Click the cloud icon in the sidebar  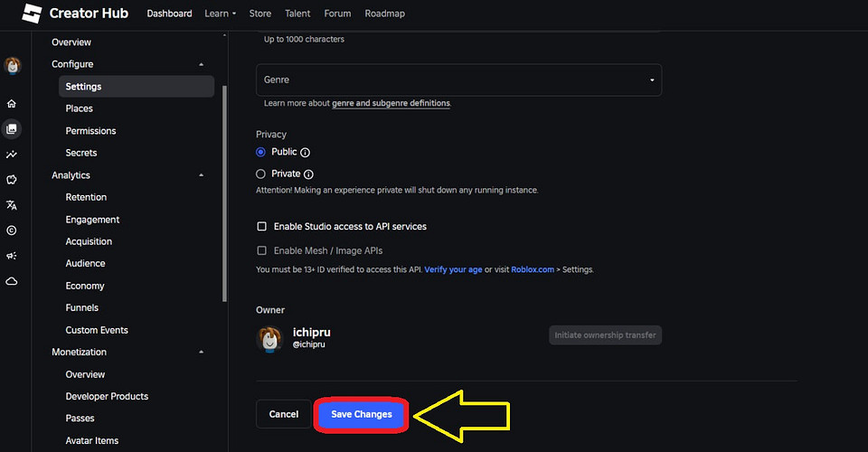[x=12, y=281]
